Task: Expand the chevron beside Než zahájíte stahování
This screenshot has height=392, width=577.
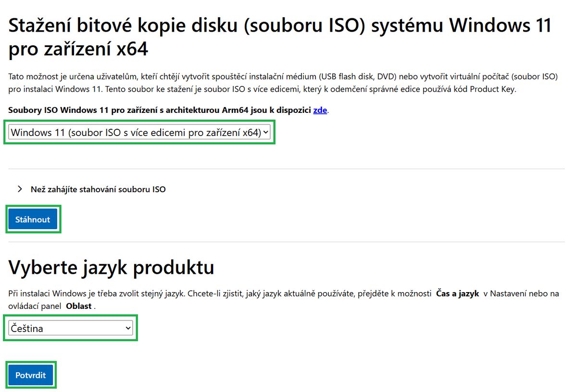Action: [x=20, y=189]
